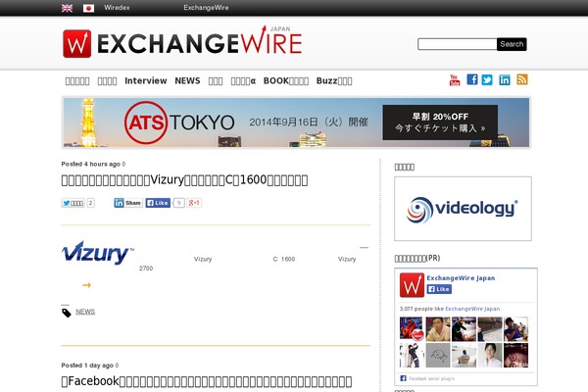Open the BOOK navigation menu item

286,80
